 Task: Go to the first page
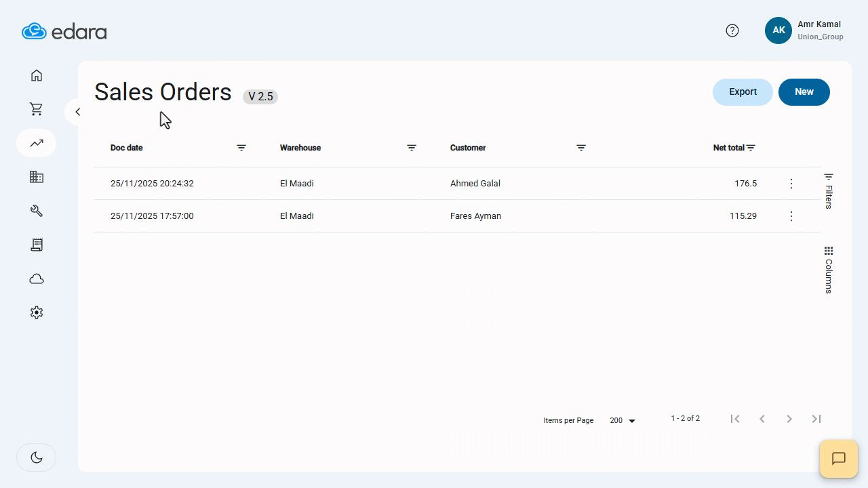pos(735,419)
